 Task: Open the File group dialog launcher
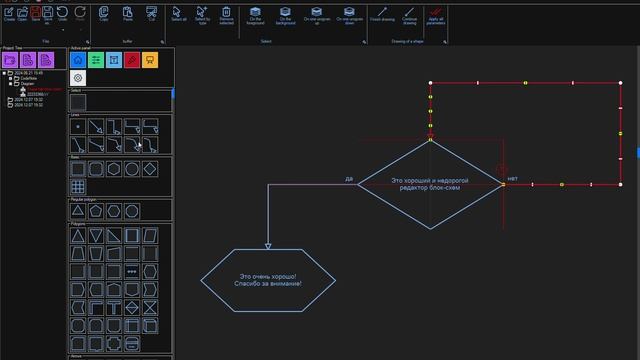point(87,42)
